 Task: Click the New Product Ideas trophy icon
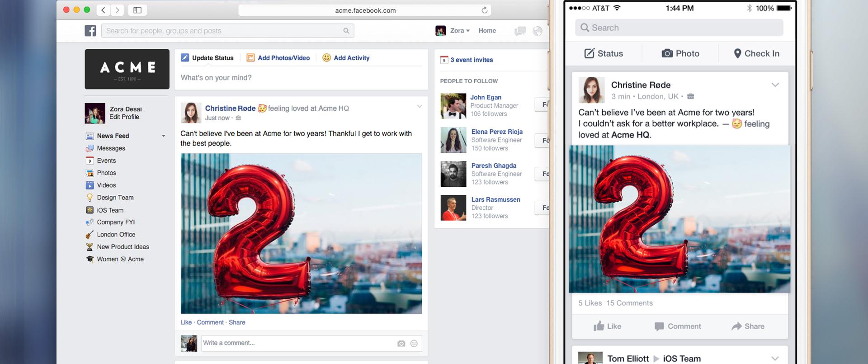90,247
